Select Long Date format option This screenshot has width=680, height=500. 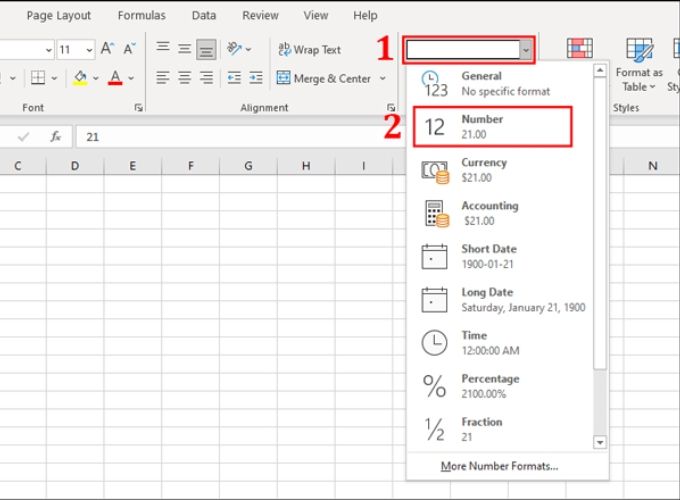(499, 300)
